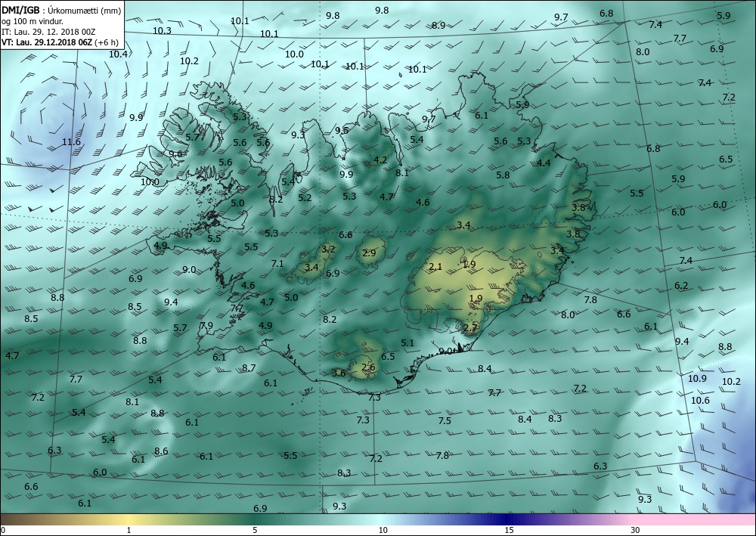Click the 5.2 value on the map
756x536 pixels.
point(305,197)
